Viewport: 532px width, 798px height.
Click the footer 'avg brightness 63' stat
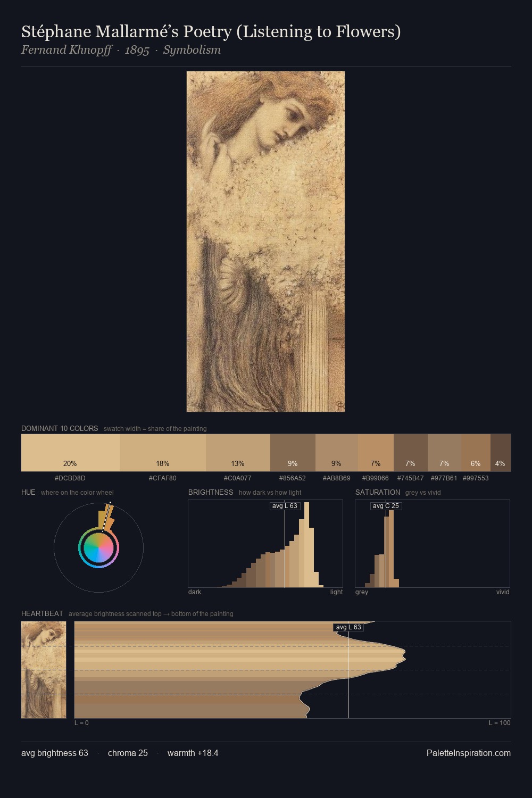click(55, 753)
